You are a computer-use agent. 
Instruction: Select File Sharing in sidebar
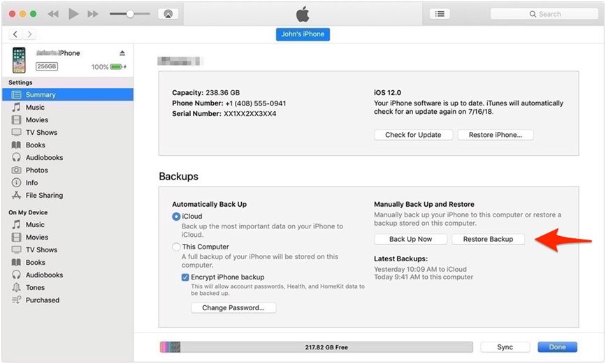[44, 196]
